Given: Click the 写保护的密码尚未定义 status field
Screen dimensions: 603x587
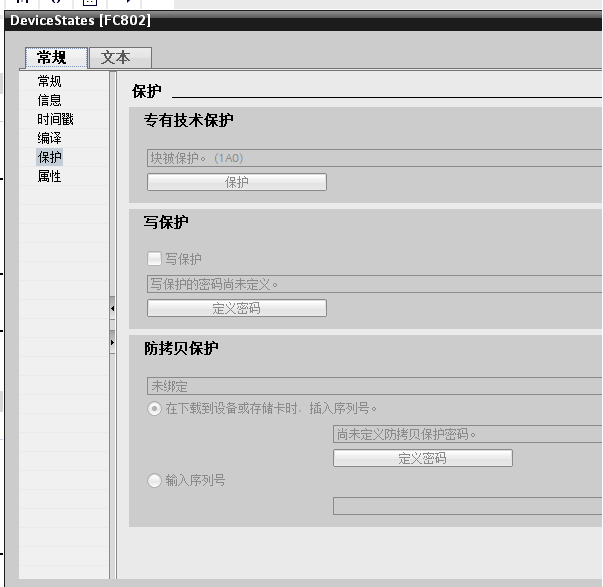Looking at the screenshot, I should 373,284.
